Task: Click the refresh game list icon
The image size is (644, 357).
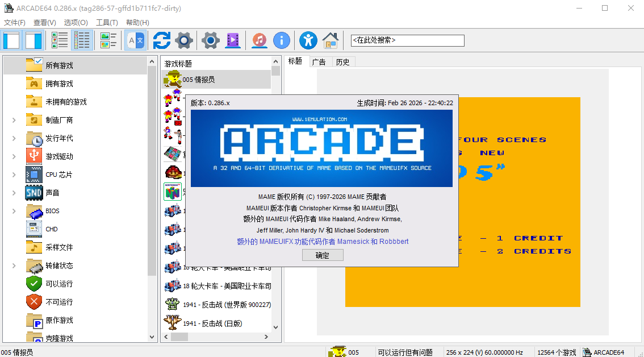Action: click(x=161, y=40)
